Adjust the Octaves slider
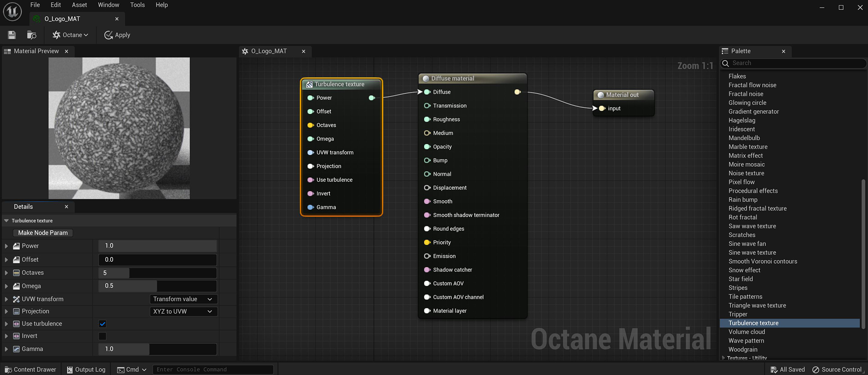The height and width of the screenshot is (375, 868). tap(158, 273)
